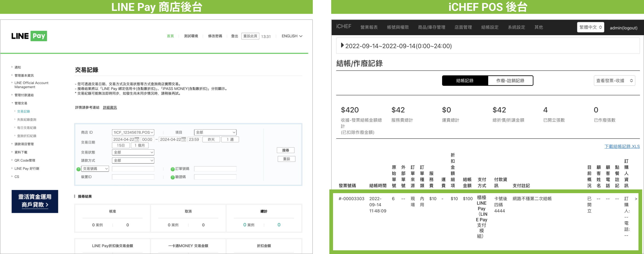Open the row detail arrow for invoice #-00003303

(636, 199)
